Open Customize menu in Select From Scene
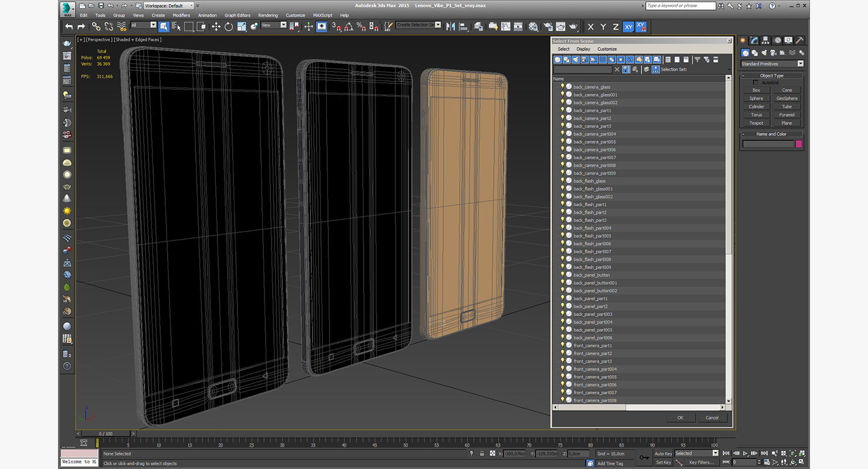 point(607,49)
